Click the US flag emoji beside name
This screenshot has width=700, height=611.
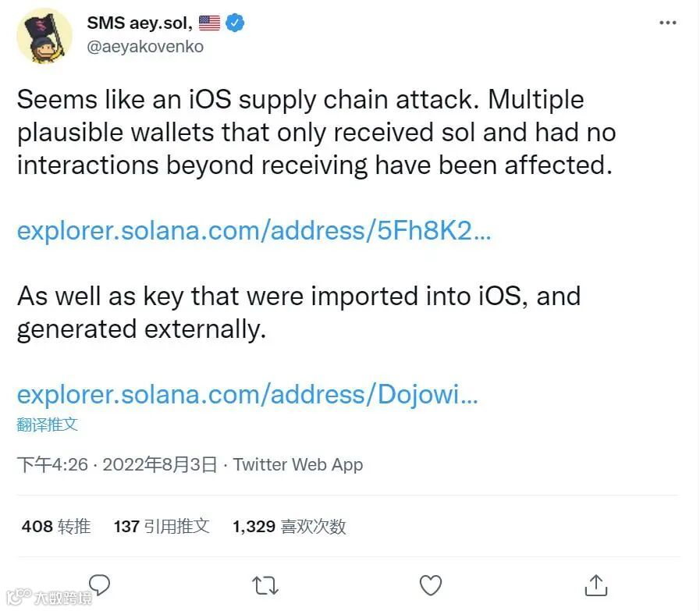pyautogui.click(x=209, y=23)
